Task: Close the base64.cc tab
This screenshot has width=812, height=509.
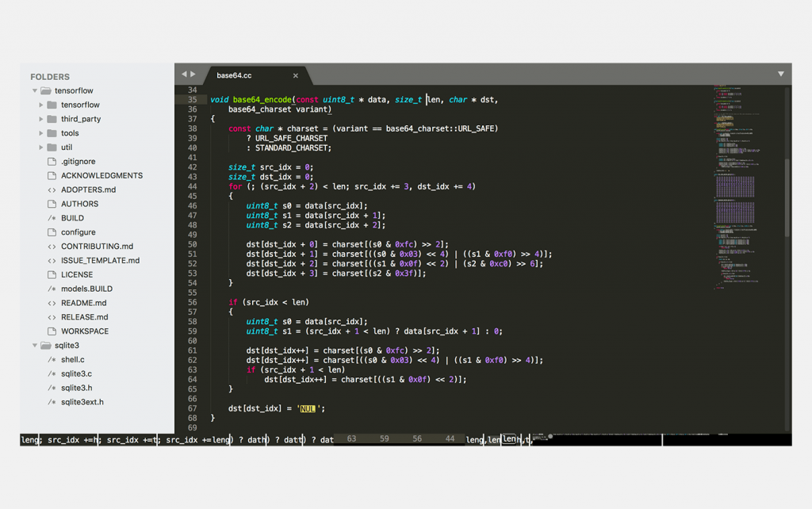Action: pyautogui.click(x=296, y=75)
